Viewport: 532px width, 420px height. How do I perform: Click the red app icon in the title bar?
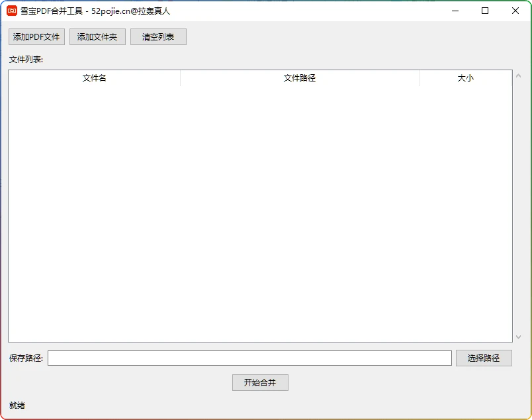[x=12, y=11]
